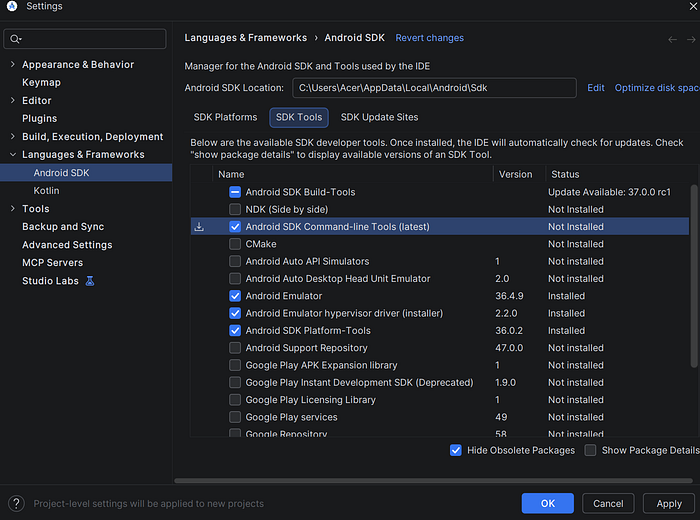Open Studio Labs settings
The width and height of the screenshot is (700, 520).
(50, 281)
